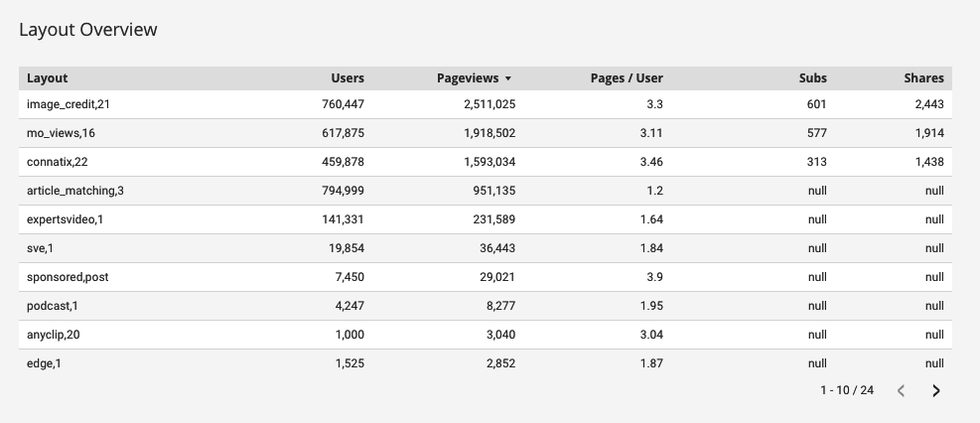The image size is (980, 423).
Task: Click the Layout Overview chart title
Action: [x=88, y=30]
